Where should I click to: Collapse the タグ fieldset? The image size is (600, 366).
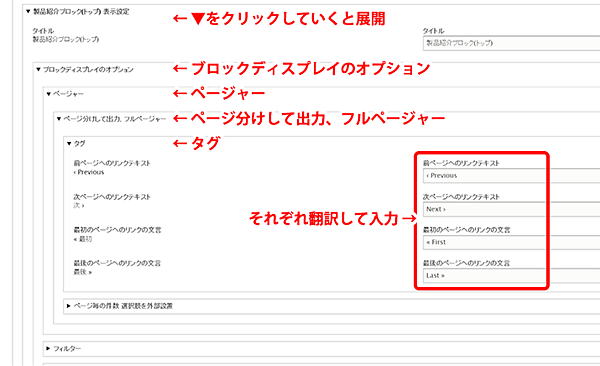76,144
